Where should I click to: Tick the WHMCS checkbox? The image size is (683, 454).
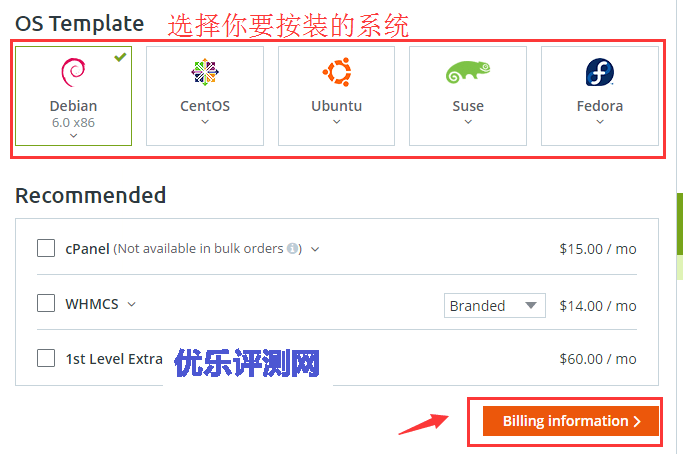tap(46, 303)
